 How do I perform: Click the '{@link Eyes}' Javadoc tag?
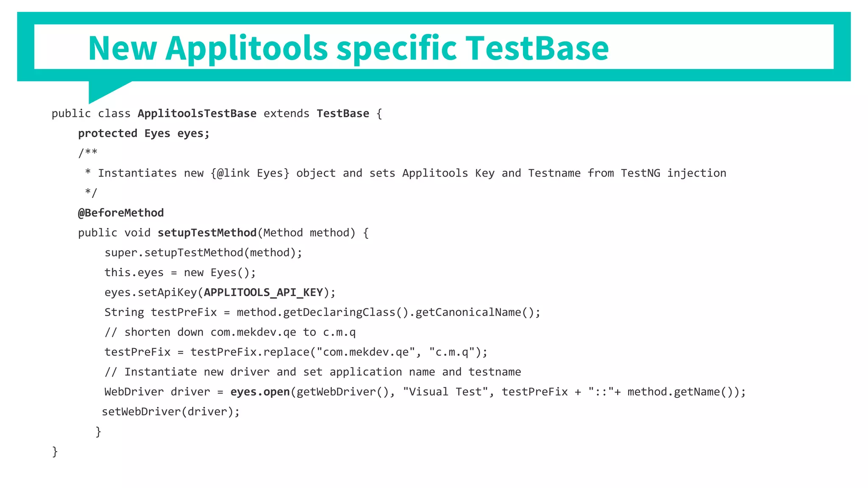(250, 173)
